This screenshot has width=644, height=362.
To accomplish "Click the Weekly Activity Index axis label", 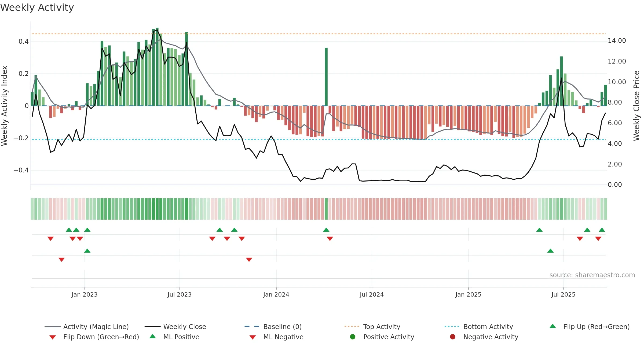I will pos(4,106).
